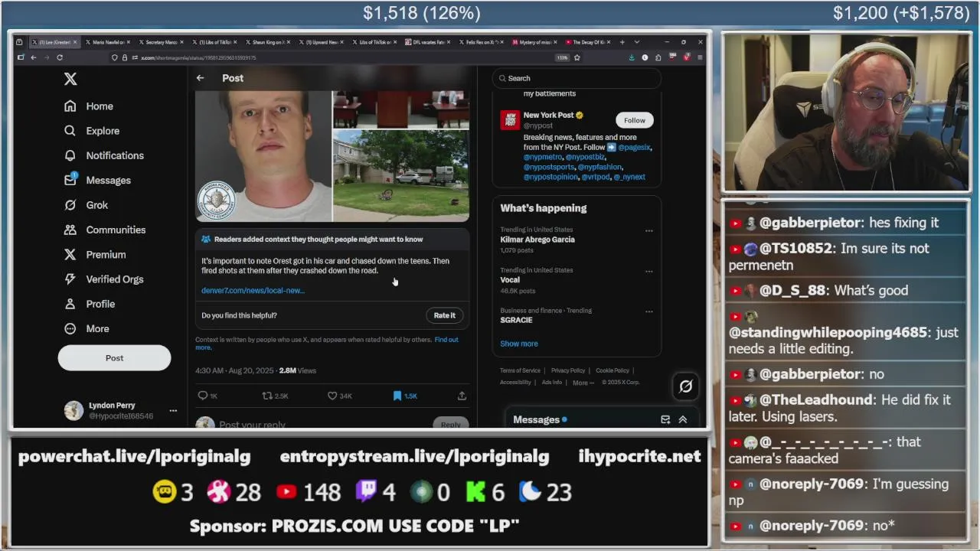The height and width of the screenshot is (551, 980).
Task: Open options for the Vocal trend
Action: point(648,271)
